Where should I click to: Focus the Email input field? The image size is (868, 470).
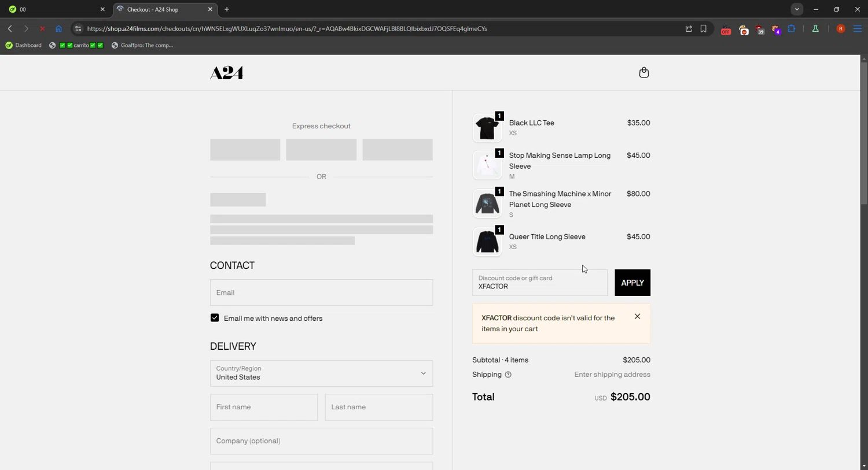click(x=321, y=293)
